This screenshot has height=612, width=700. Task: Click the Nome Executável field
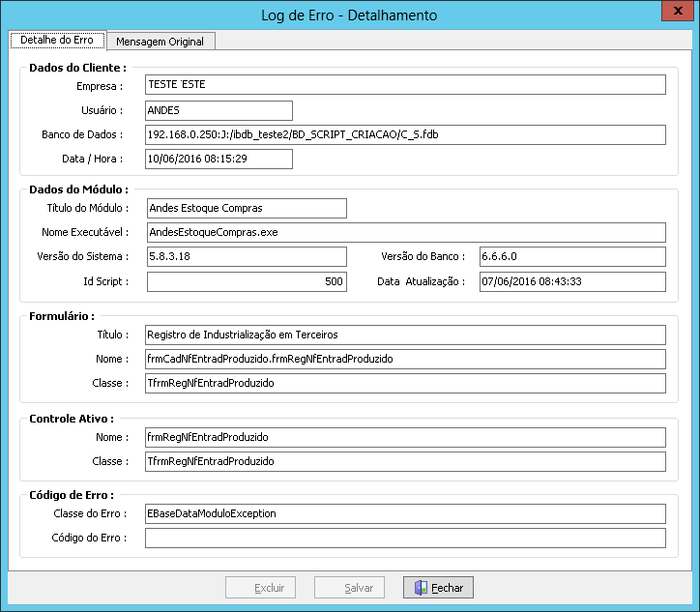(406, 233)
